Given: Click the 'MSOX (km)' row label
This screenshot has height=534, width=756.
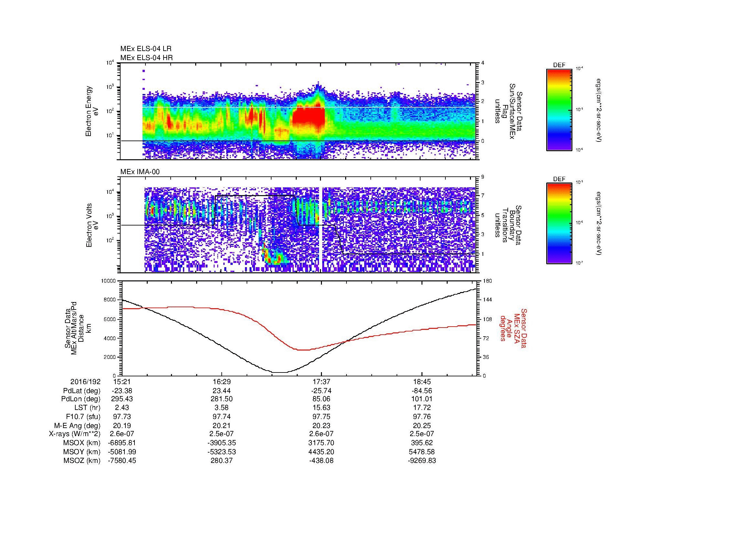Looking at the screenshot, I should pyautogui.click(x=82, y=443).
